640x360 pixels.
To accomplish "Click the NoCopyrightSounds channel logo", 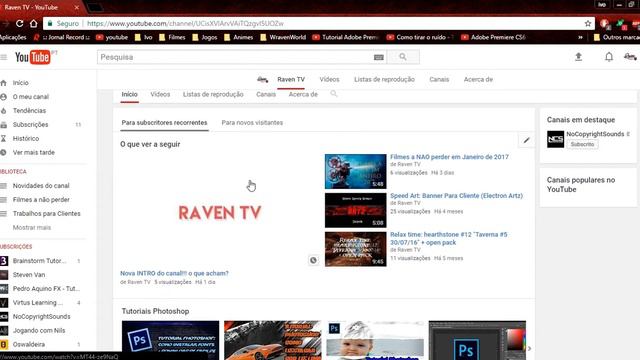I will tap(555, 139).
